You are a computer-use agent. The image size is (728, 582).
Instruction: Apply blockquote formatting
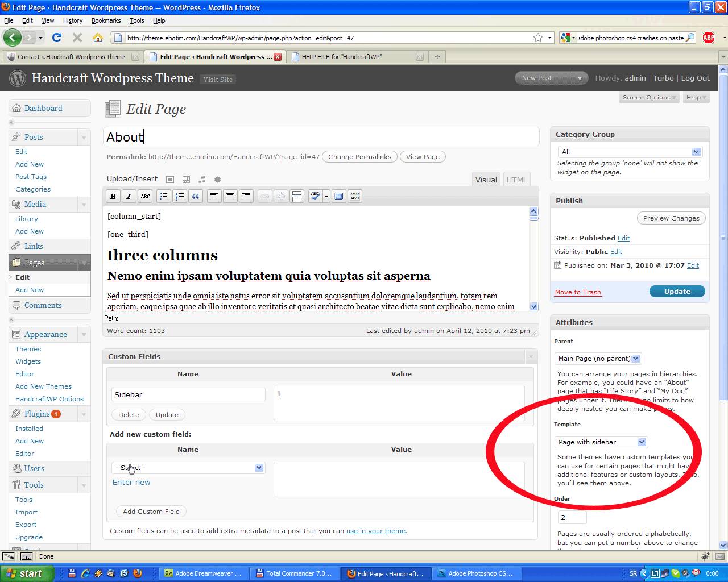195,196
